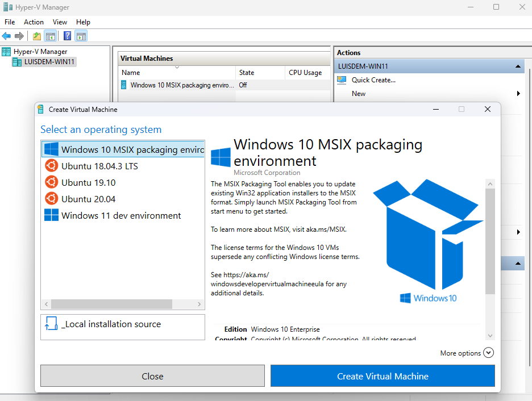Click the description pane vertical scrollbar thumb
The image size is (532, 401).
(490, 241)
